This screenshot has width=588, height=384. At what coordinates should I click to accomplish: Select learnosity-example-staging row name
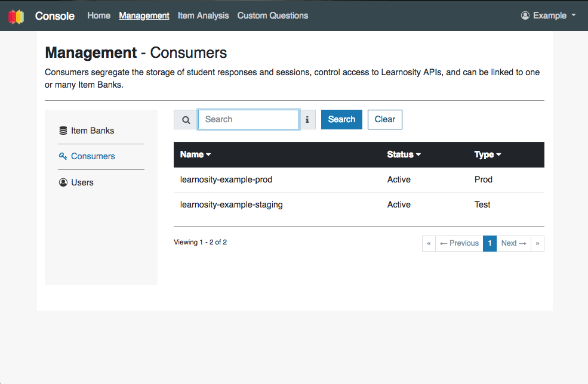pyautogui.click(x=232, y=205)
